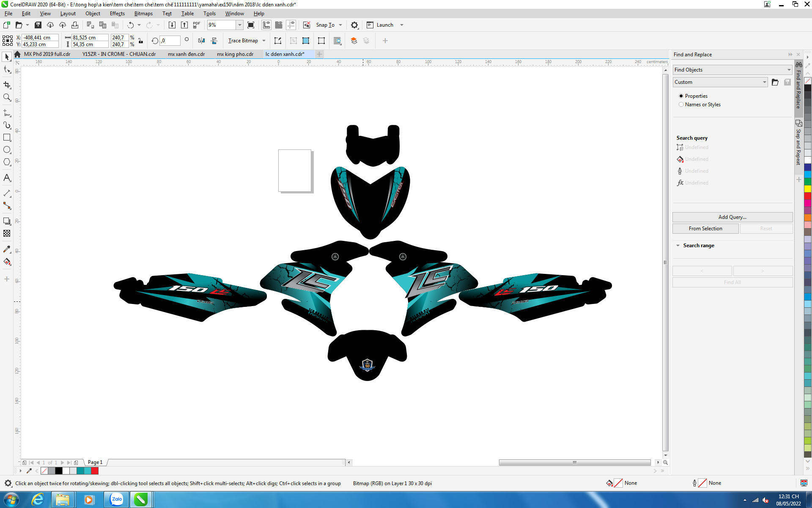Expand the Find Objects dropdown
812x508 pixels.
(x=789, y=70)
